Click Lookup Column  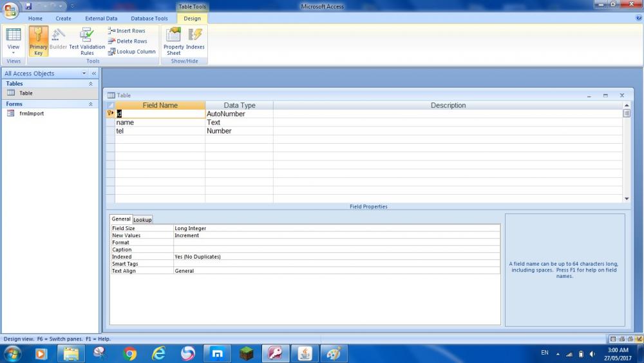(132, 52)
